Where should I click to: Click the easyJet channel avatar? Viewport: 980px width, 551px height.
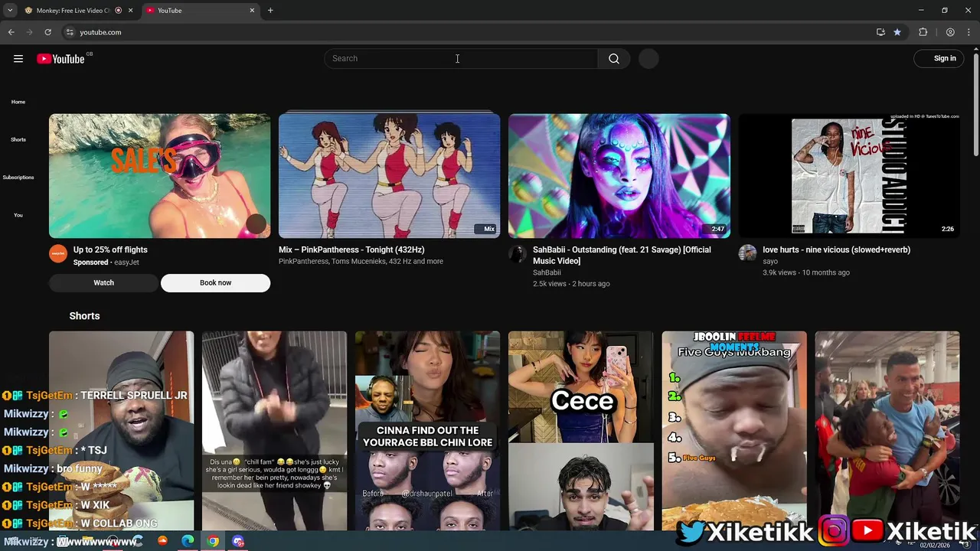tap(58, 254)
